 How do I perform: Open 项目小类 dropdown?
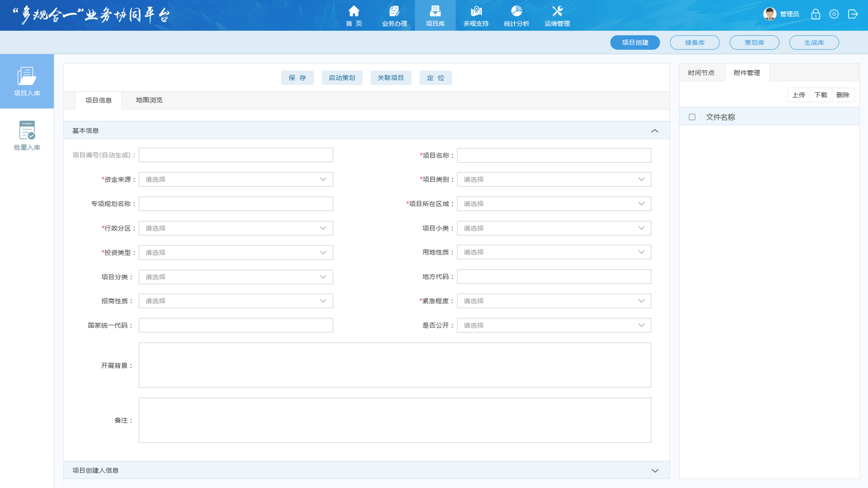click(x=554, y=228)
